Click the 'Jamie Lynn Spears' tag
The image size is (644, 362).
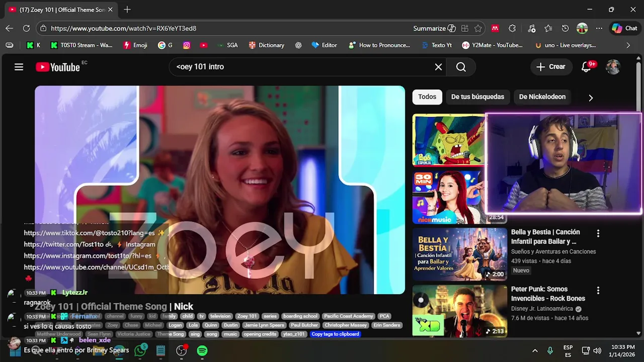pos(264,325)
